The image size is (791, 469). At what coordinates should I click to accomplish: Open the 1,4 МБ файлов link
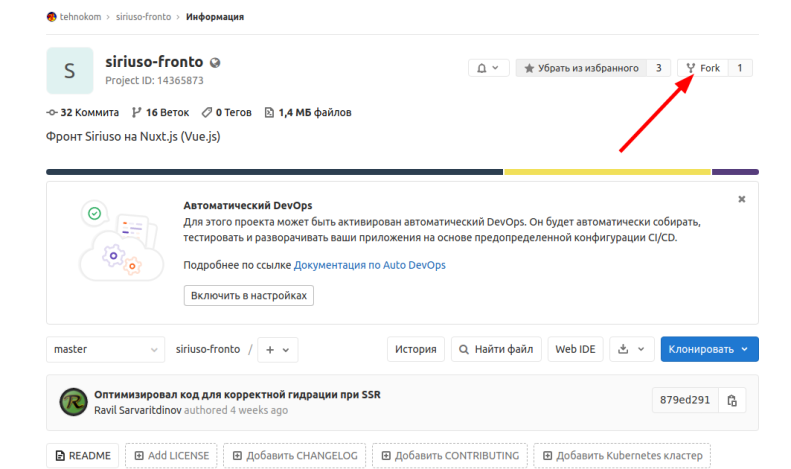[x=308, y=112]
